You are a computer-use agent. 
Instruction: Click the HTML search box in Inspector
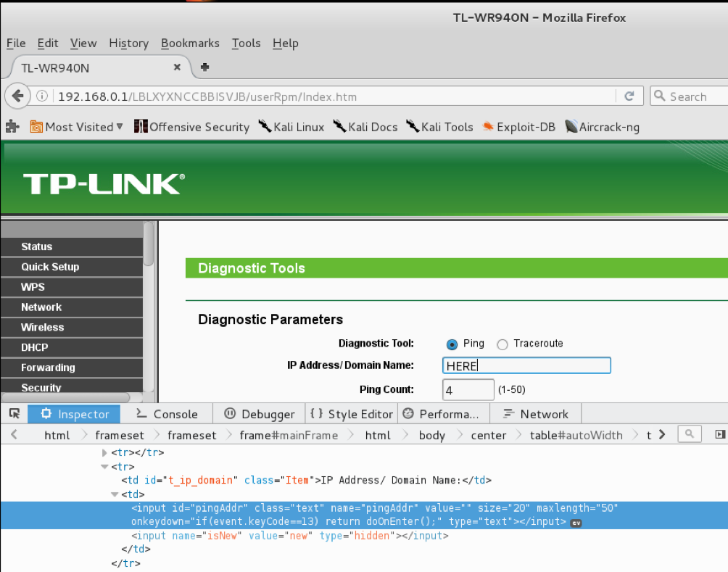click(690, 434)
